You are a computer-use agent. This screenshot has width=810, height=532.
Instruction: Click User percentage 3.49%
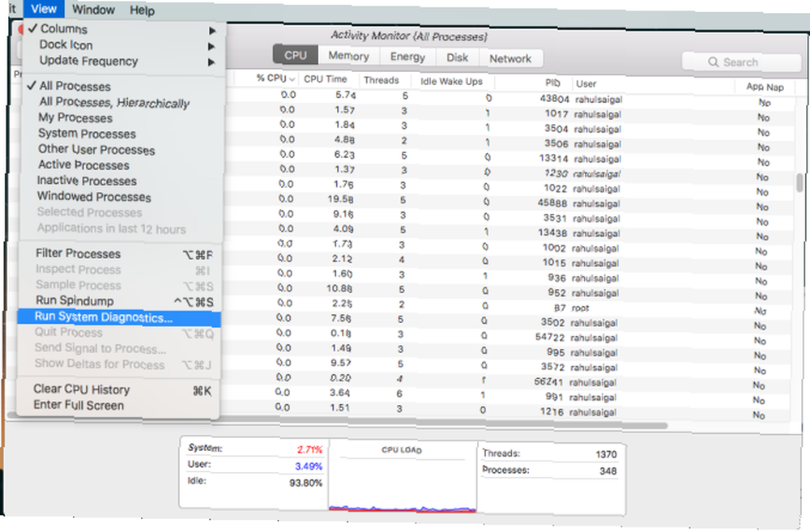[x=309, y=466]
